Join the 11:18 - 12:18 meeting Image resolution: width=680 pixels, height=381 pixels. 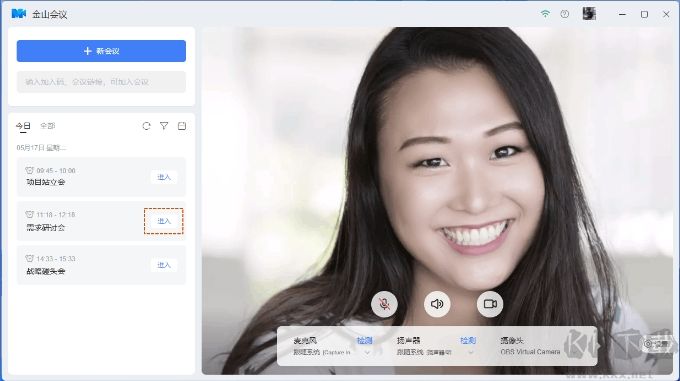coord(164,221)
